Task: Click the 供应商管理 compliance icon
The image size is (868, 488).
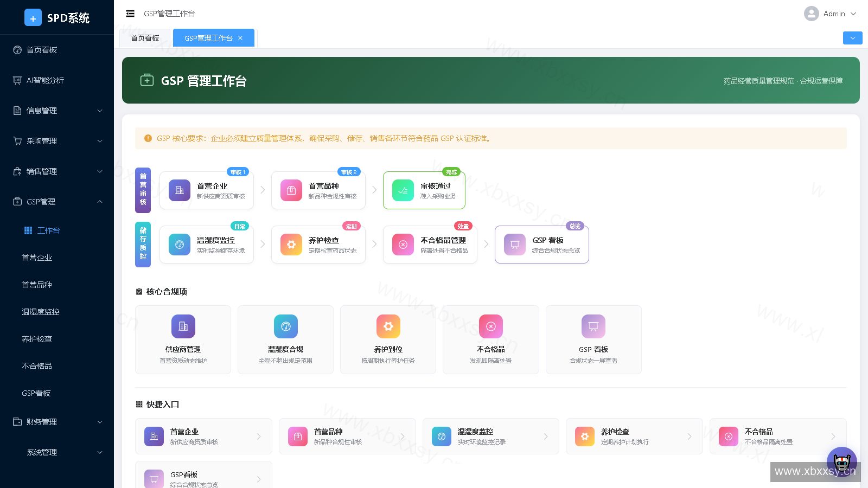Action: [x=183, y=326]
